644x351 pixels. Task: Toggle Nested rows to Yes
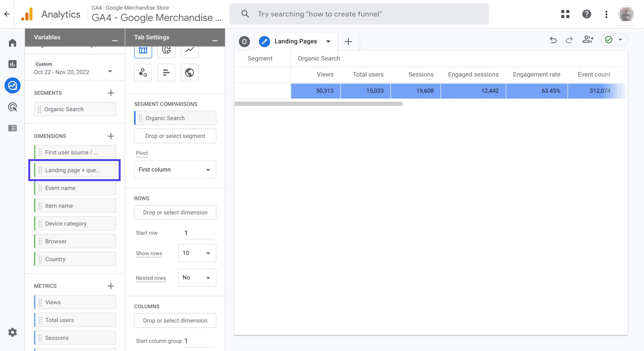(197, 278)
